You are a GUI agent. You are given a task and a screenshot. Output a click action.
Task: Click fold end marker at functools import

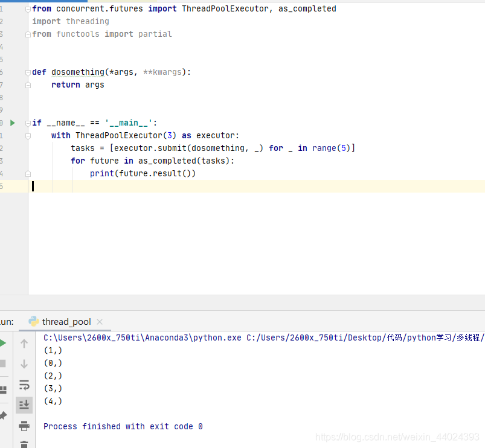28,34
